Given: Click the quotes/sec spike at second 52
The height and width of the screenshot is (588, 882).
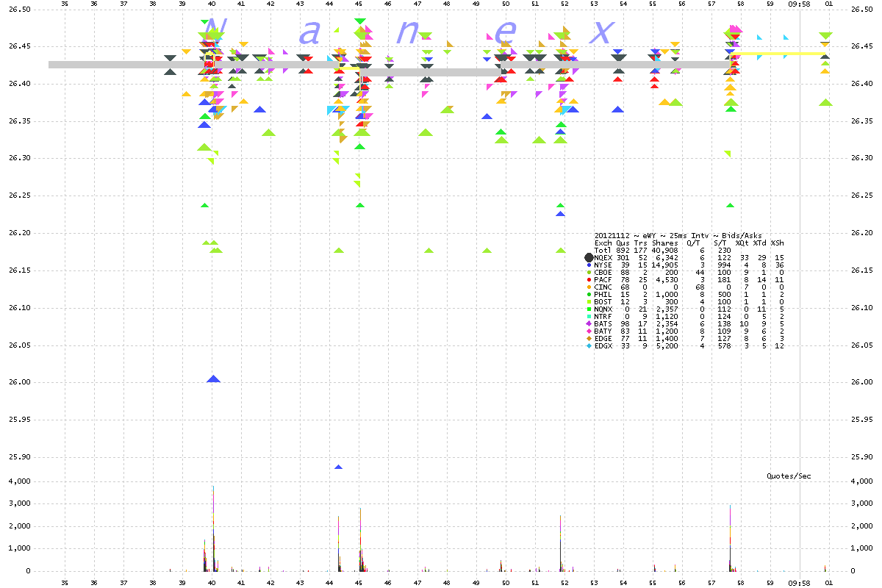Looking at the screenshot, I should [560, 542].
